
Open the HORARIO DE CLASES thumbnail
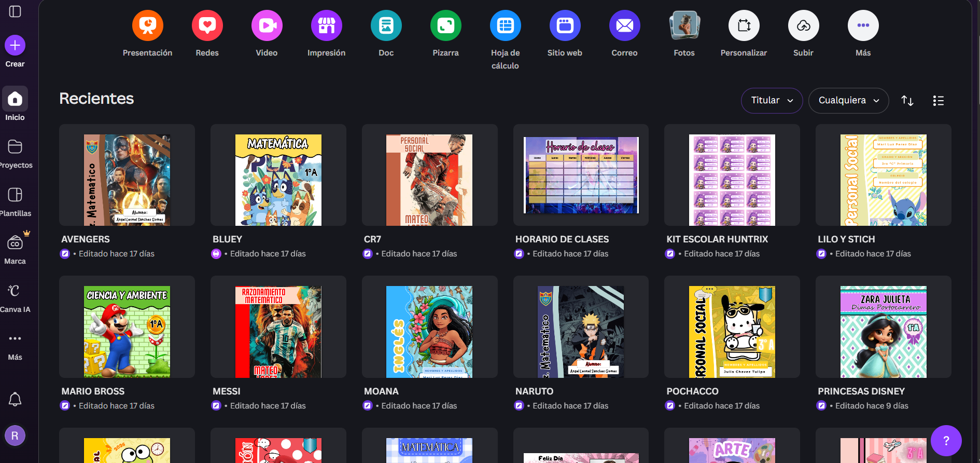(x=581, y=175)
